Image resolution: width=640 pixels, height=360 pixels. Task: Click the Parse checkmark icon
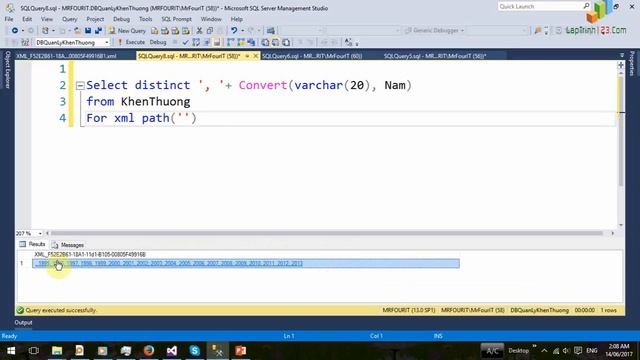point(186,42)
